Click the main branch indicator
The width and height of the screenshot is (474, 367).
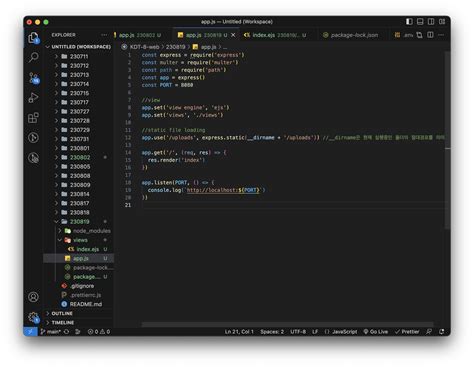[51, 332]
